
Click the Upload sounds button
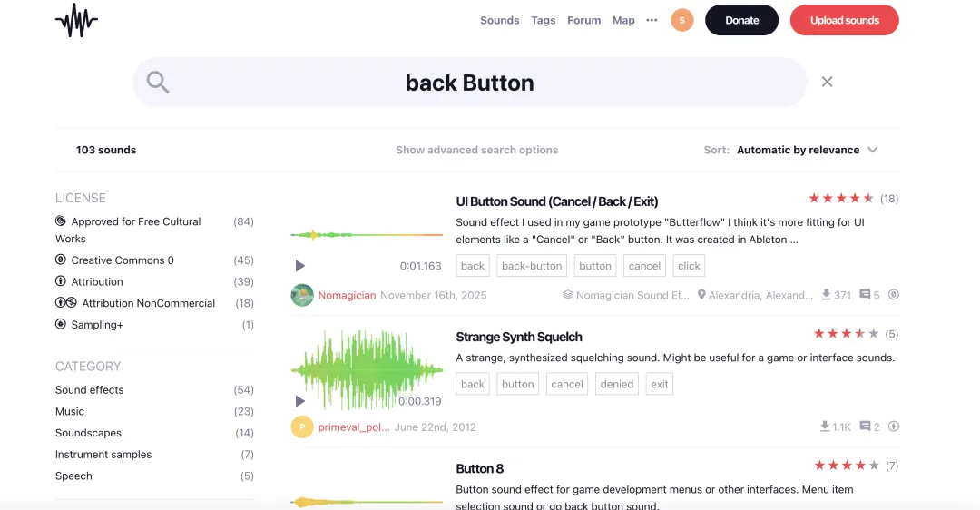pos(845,20)
